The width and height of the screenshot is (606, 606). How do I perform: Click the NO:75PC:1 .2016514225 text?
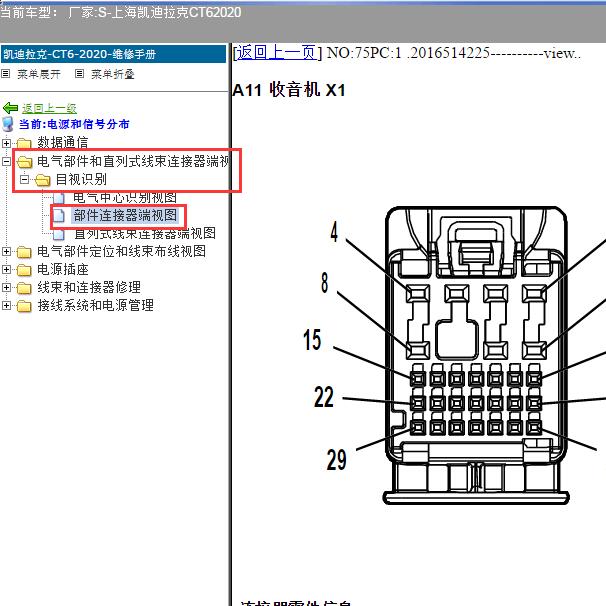tap(408, 53)
